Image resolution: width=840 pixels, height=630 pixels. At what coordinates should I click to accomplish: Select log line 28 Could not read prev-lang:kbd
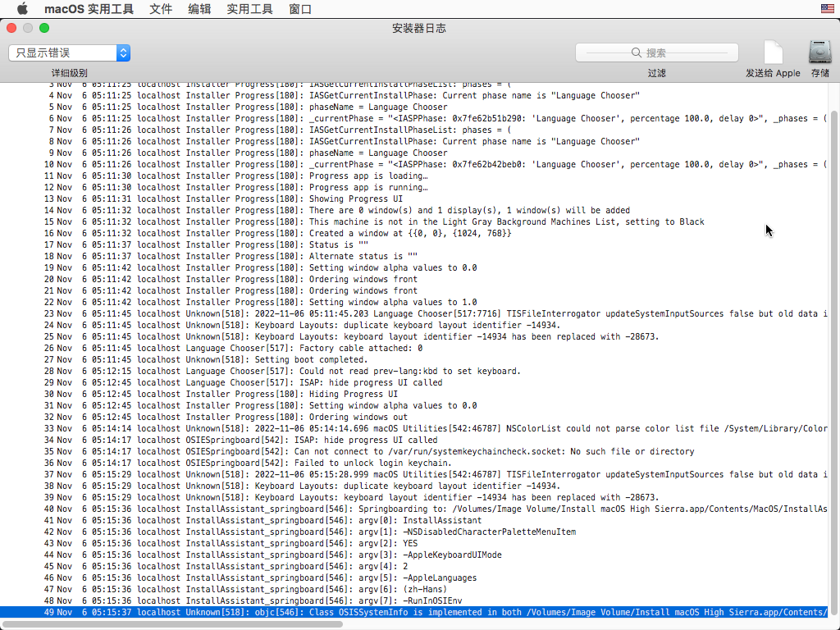[413, 372]
